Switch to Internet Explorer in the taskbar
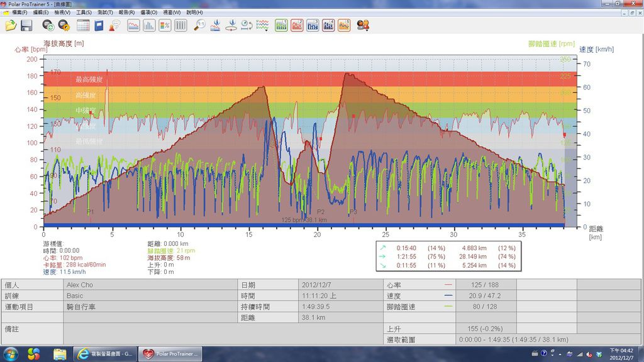Viewport: 644px width, 362px height. [x=103, y=353]
